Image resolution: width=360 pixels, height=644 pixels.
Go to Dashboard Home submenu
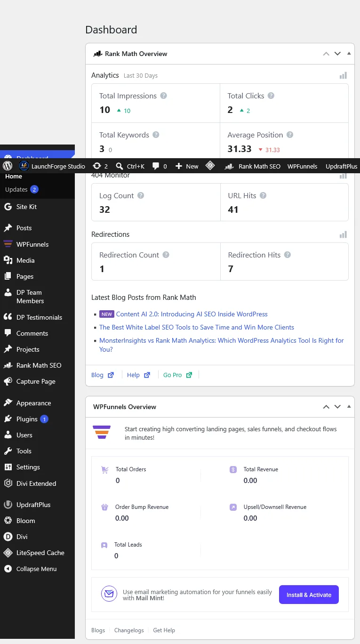point(14,177)
